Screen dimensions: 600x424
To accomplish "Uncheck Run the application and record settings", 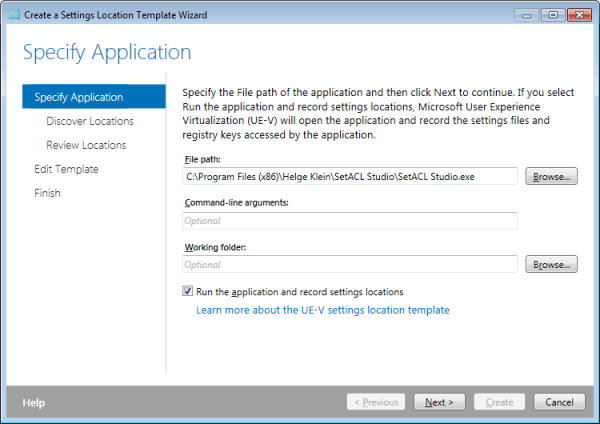I will 188,291.
